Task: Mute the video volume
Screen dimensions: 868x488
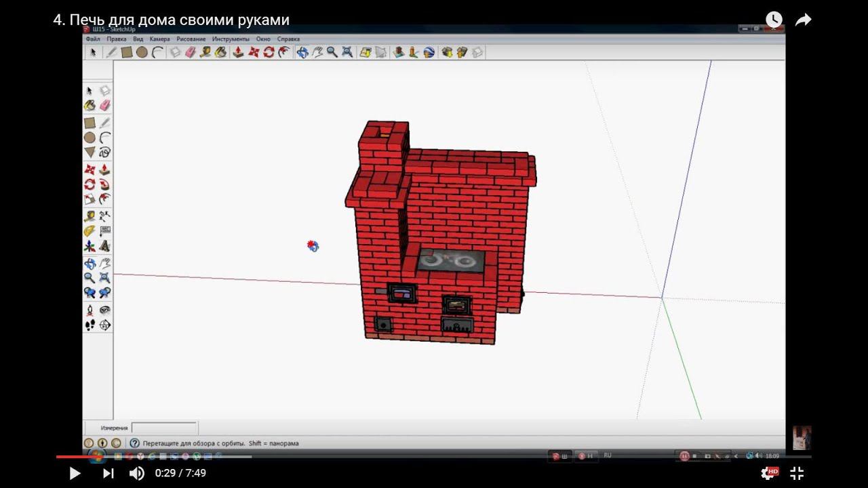Action: (136, 473)
